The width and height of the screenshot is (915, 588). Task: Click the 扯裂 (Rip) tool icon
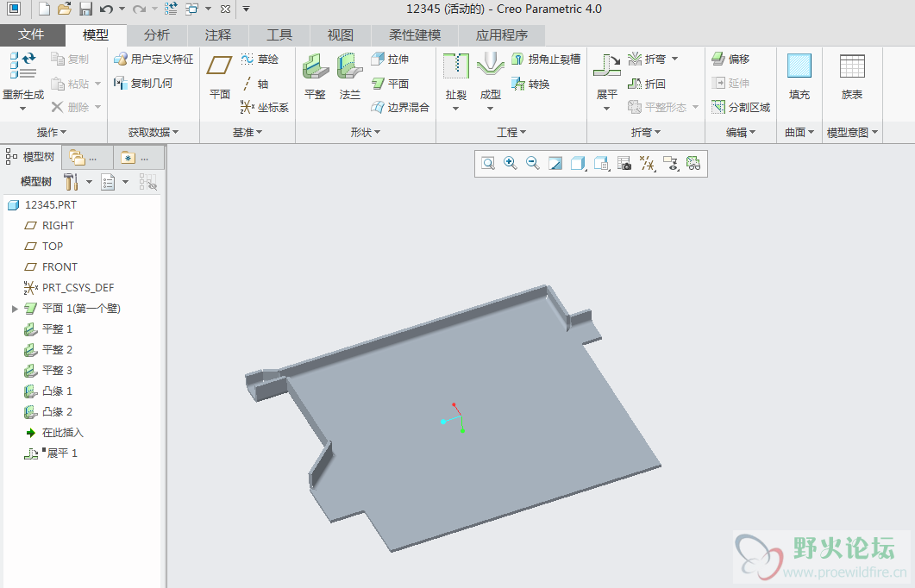click(455, 66)
